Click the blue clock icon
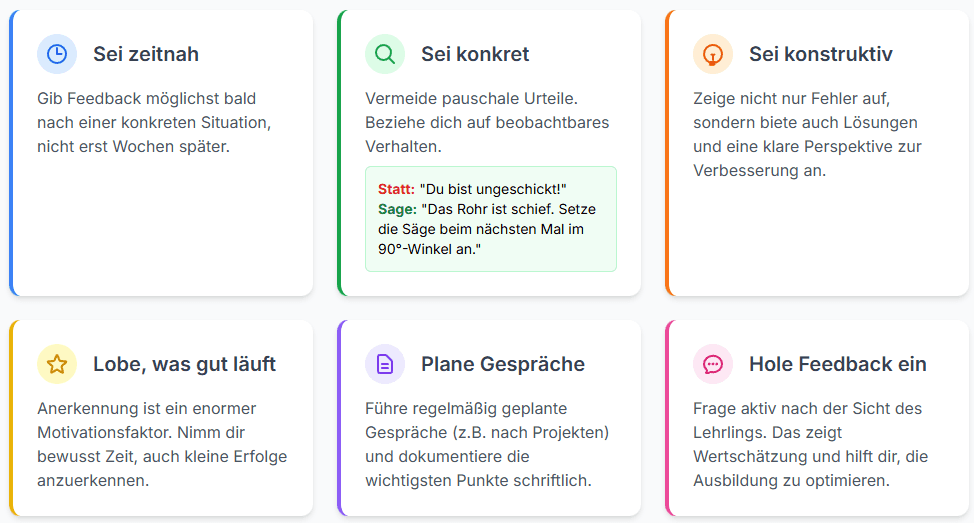This screenshot has width=974, height=523. (x=57, y=54)
